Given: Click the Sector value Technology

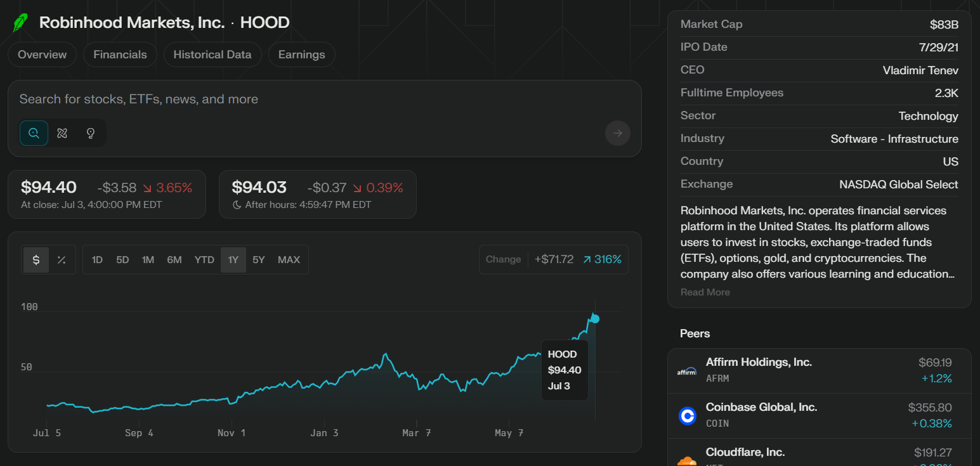Looking at the screenshot, I should pyautogui.click(x=929, y=116).
